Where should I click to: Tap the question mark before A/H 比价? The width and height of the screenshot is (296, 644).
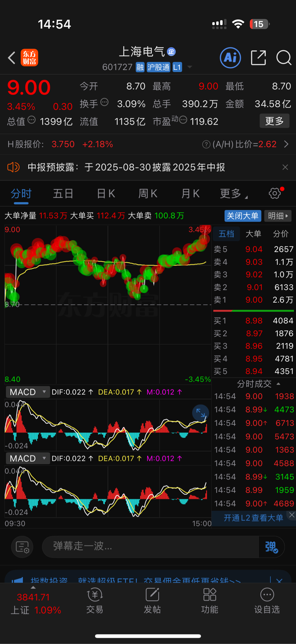[x=206, y=144]
